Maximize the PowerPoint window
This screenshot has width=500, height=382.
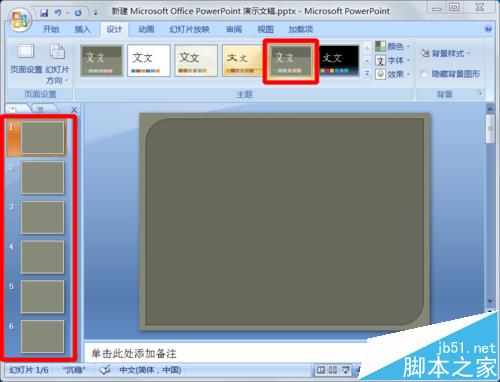click(454, 7)
